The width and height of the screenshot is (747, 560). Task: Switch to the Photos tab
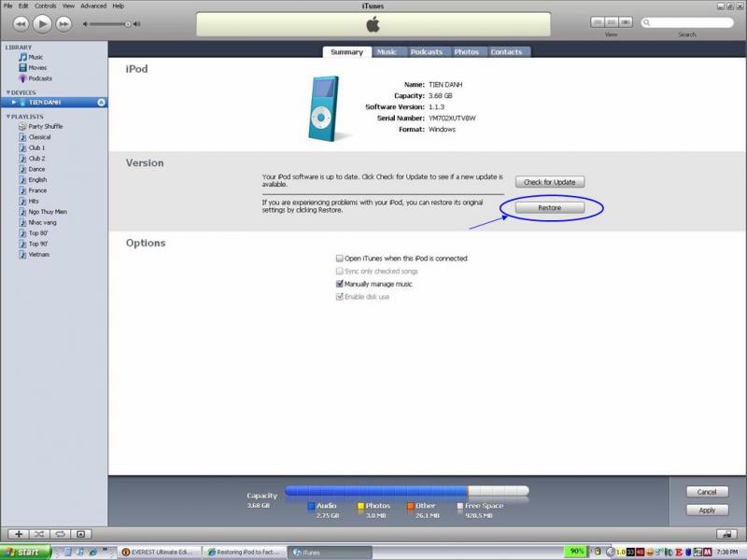point(466,52)
